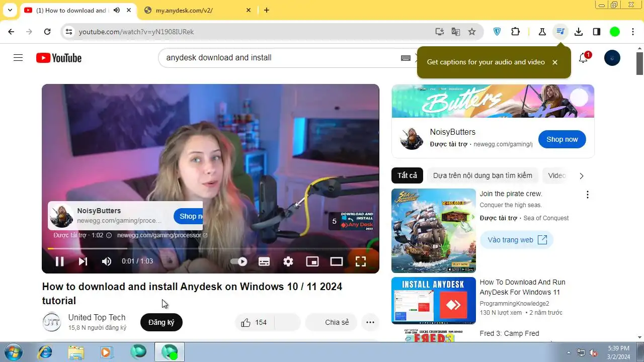Toggle the Chrome side panel
This screenshot has width=644, height=362.
point(597,32)
